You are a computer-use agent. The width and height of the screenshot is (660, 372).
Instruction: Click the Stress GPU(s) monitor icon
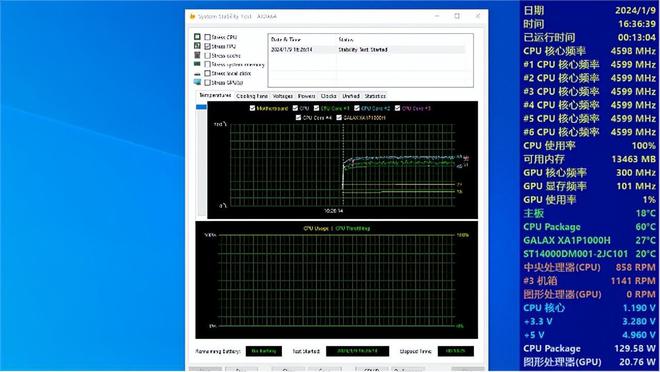[197, 82]
